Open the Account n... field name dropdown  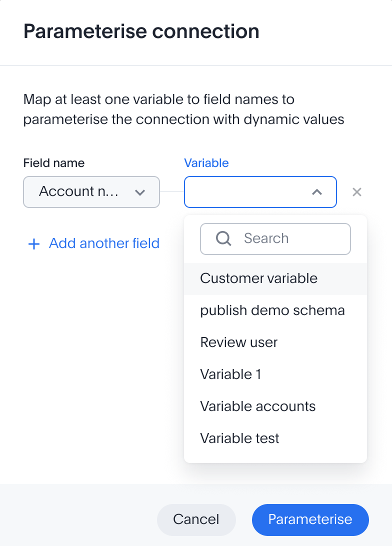pyautogui.click(x=91, y=192)
